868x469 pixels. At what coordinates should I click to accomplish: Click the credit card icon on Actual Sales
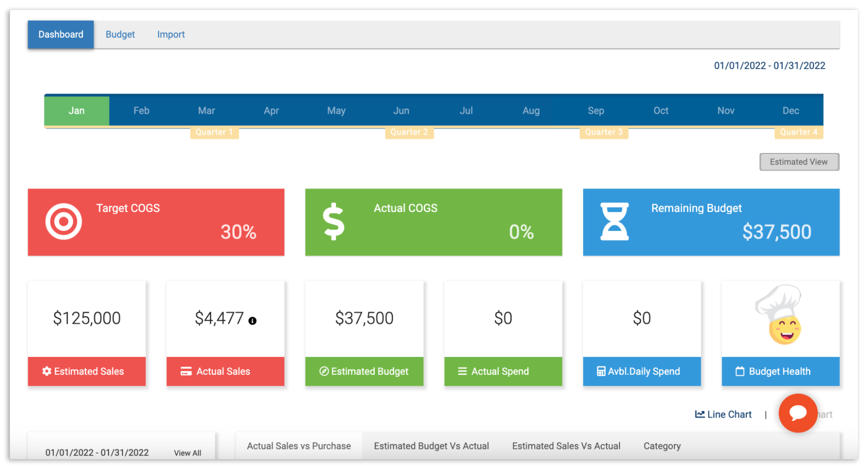coord(186,371)
